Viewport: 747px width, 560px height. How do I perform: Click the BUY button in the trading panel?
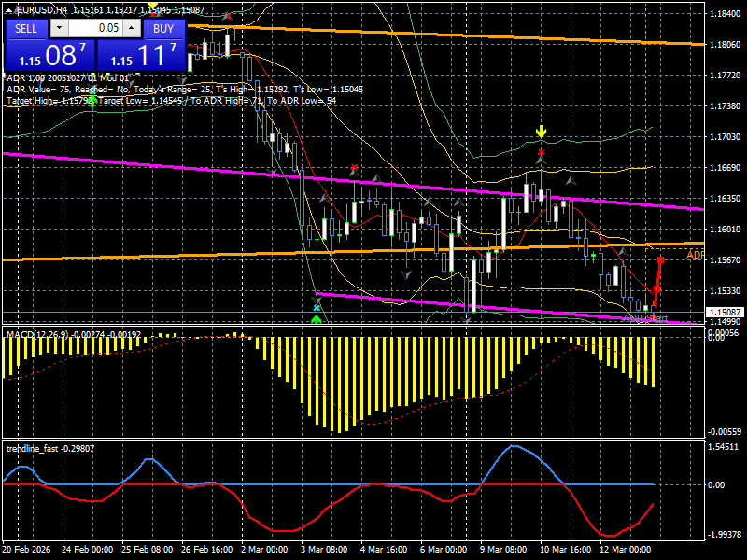[163, 29]
